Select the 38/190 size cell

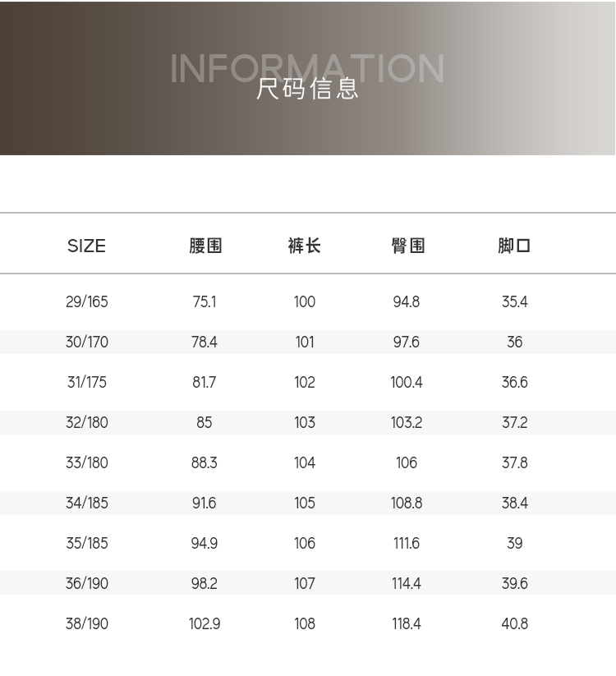click(86, 624)
